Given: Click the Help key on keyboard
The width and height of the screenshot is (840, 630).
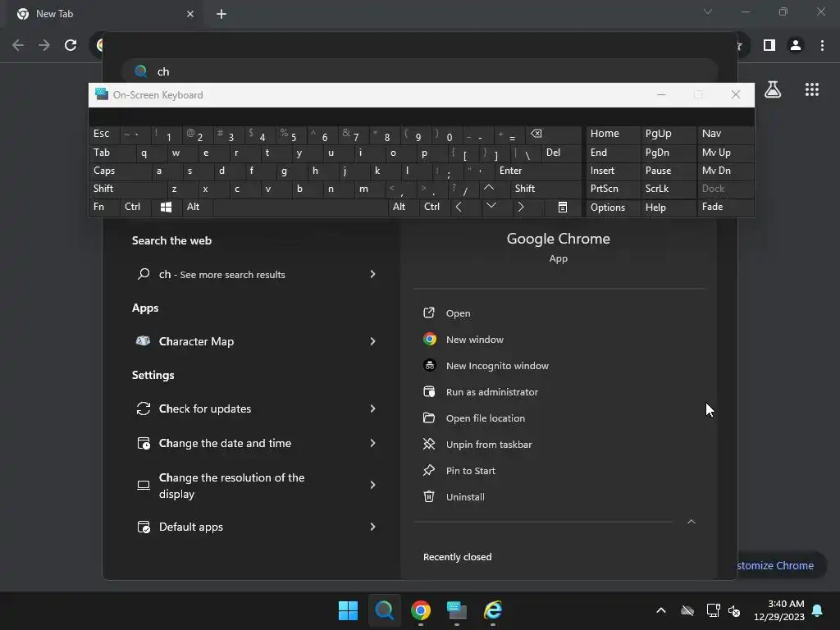Looking at the screenshot, I should coord(668,208).
